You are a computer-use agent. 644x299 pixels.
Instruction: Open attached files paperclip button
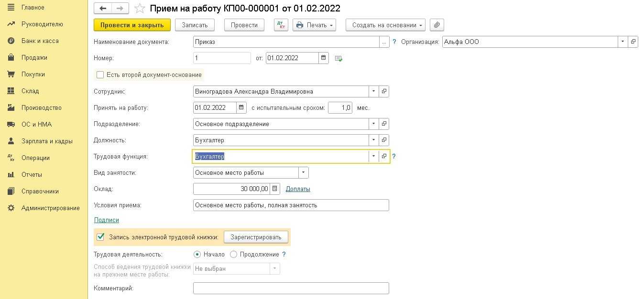tap(437, 25)
